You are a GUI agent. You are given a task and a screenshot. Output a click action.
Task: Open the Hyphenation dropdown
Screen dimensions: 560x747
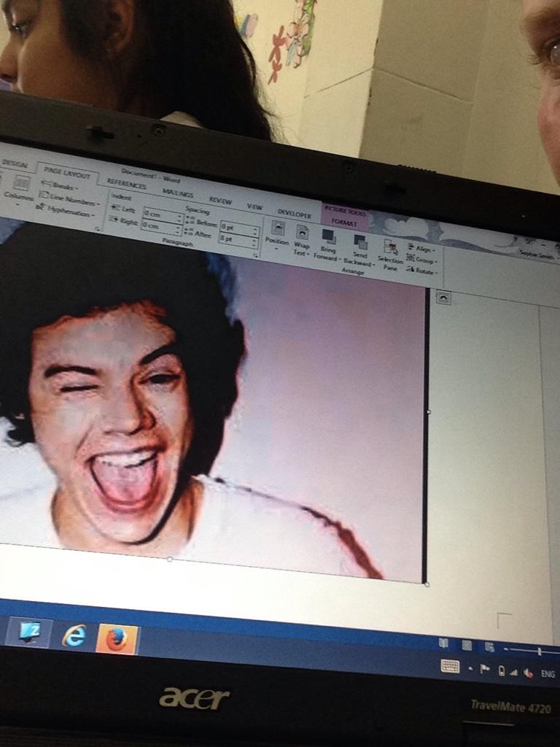coord(66,210)
